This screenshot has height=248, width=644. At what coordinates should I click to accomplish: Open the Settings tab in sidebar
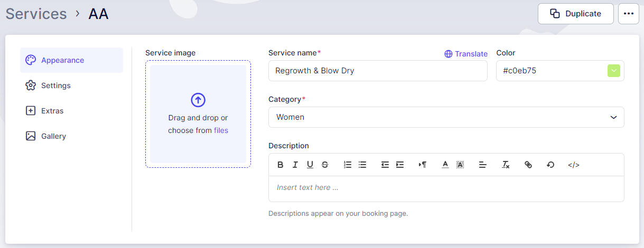click(x=55, y=85)
